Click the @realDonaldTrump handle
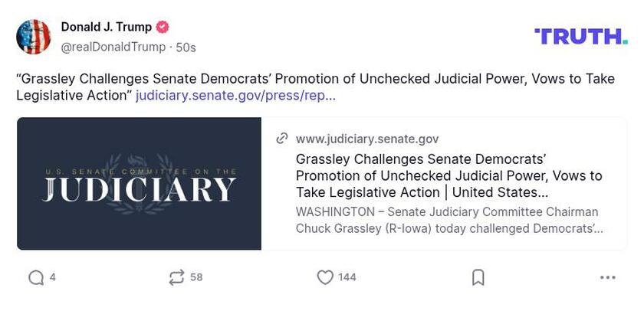Screen dimensions: 644x311 click(113, 47)
